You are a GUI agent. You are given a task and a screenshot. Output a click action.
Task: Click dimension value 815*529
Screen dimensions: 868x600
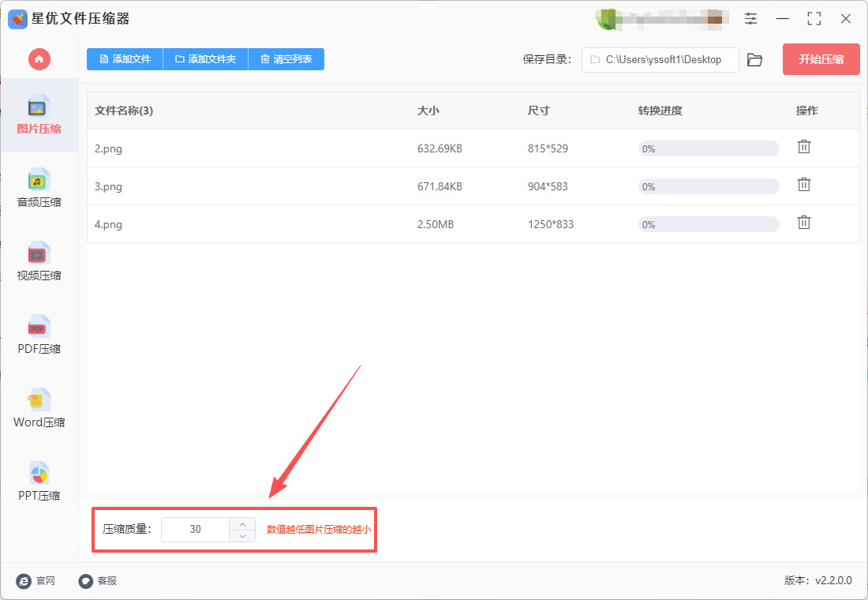tap(548, 148)
